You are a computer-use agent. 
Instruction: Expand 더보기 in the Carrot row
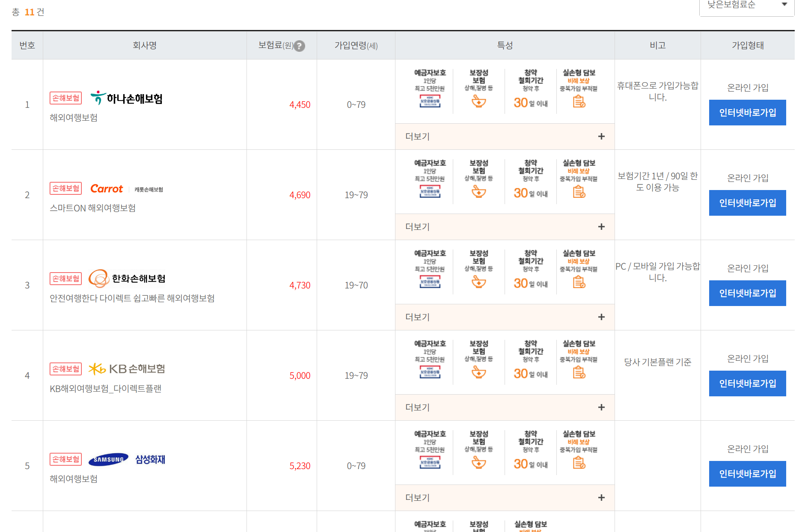coord(505,227)
